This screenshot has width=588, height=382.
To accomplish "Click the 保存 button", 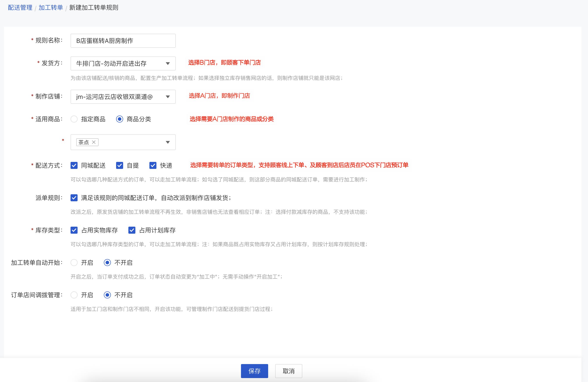I will pyautogui.click(x=254, y=371).
